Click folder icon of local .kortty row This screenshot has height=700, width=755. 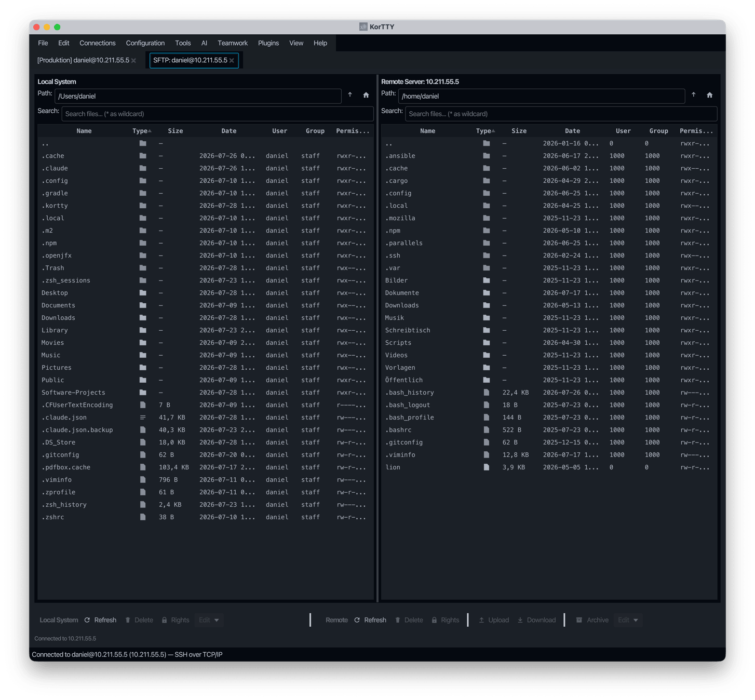[143, 206]
